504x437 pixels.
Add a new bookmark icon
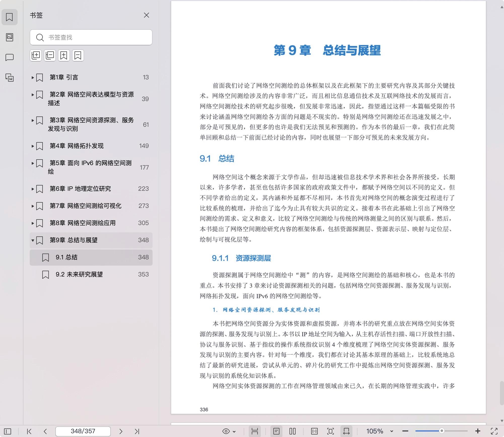click(x=64, y=55)
